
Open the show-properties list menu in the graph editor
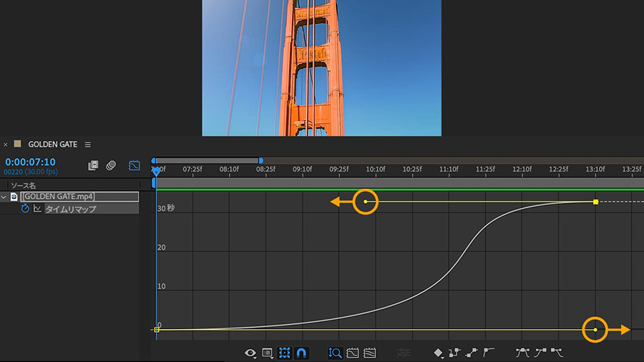coord(268,353)
